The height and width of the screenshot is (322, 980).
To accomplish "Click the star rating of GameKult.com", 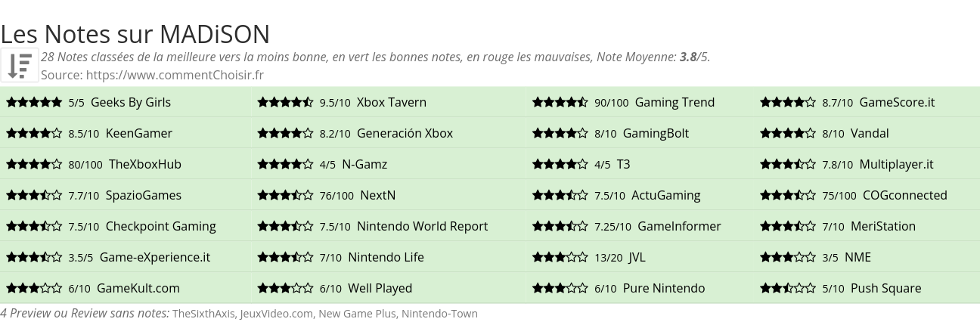I will click(34, 288).
